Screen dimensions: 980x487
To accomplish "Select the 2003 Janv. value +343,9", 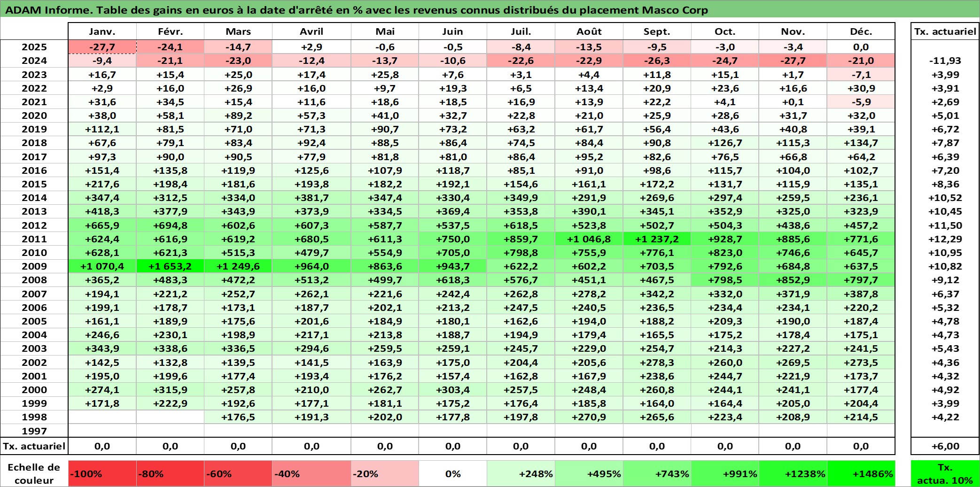I will click(x=102, y=348).
